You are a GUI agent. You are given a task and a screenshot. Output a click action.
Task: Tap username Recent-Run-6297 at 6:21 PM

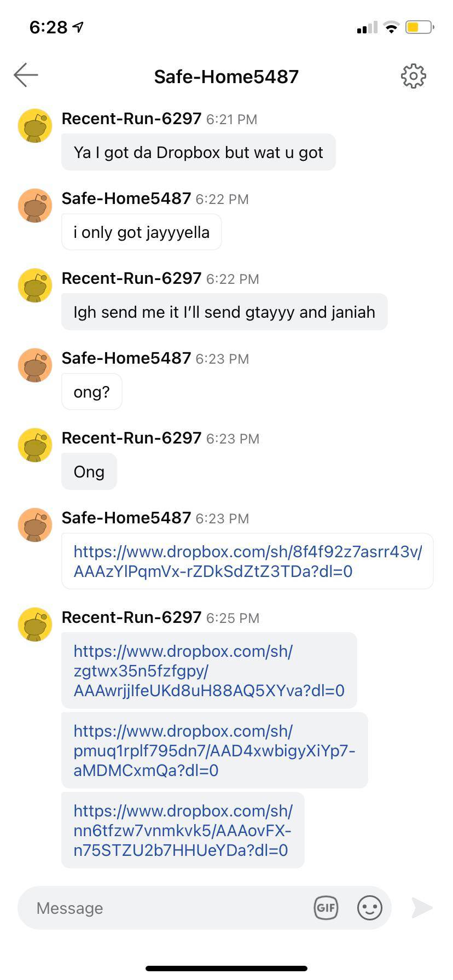[x=131, y=119]
